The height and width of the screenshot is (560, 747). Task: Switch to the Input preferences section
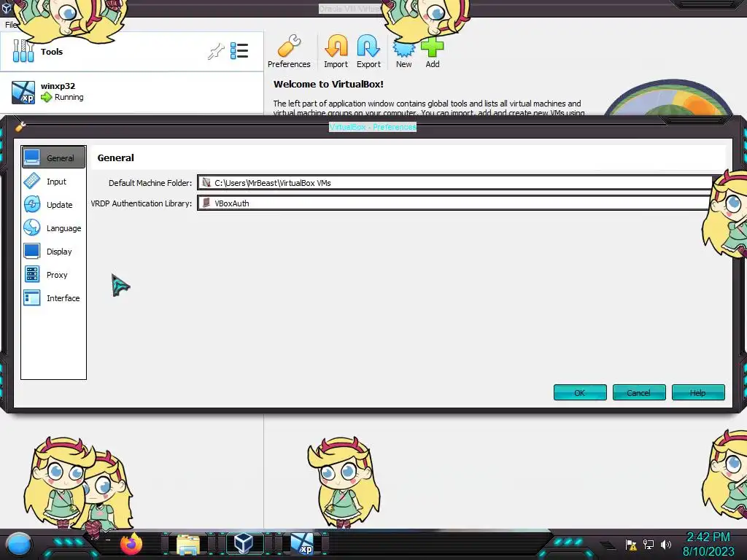(x=53, y=182)
